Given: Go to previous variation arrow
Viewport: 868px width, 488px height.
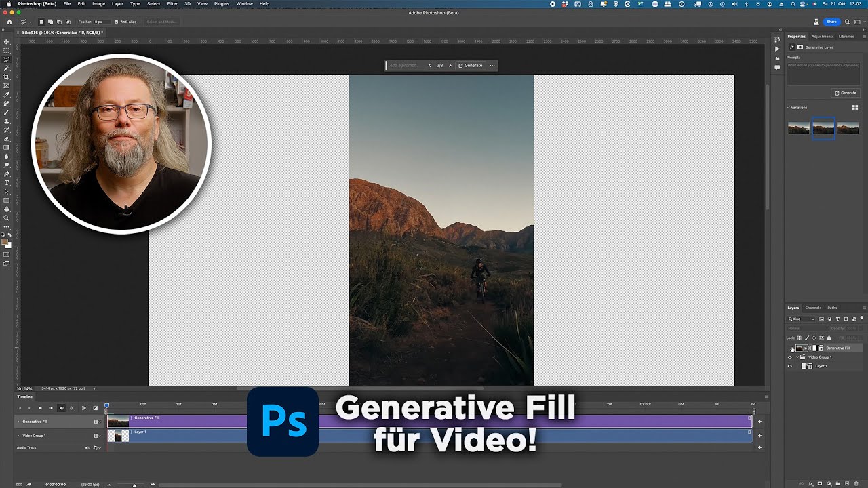Looking at the screenshot, I should pyautogui.click(x=429, y=66).
